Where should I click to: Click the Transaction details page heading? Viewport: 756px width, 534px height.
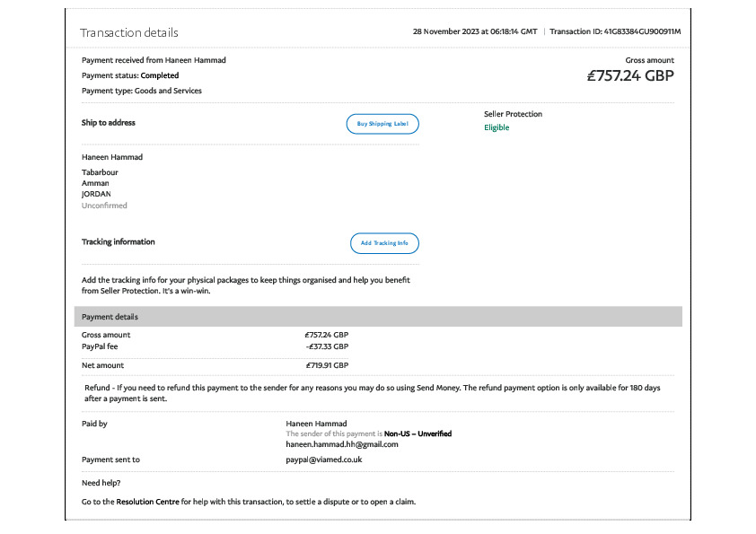tap(129, 33)
